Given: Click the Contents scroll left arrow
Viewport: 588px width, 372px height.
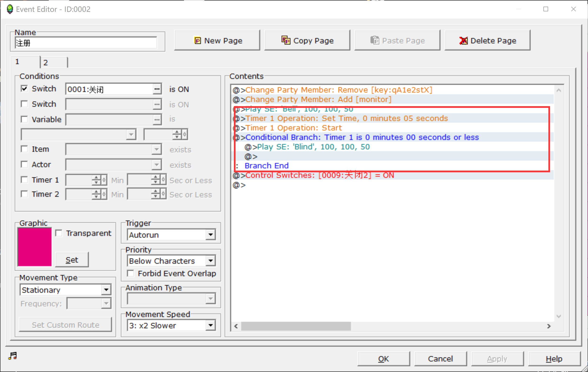Looking at the screenshot, I should [236, 326].
